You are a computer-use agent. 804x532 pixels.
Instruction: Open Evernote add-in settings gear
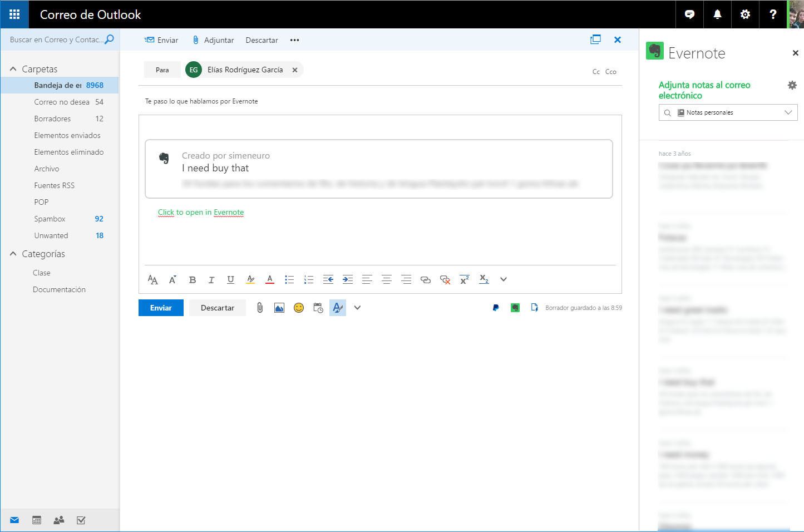792,85
